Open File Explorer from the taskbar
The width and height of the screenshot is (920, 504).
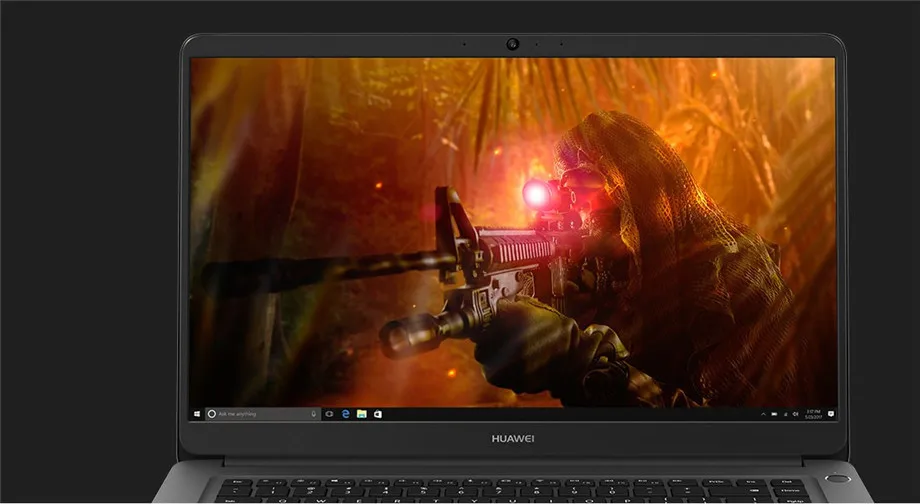(x=362, y=414)
